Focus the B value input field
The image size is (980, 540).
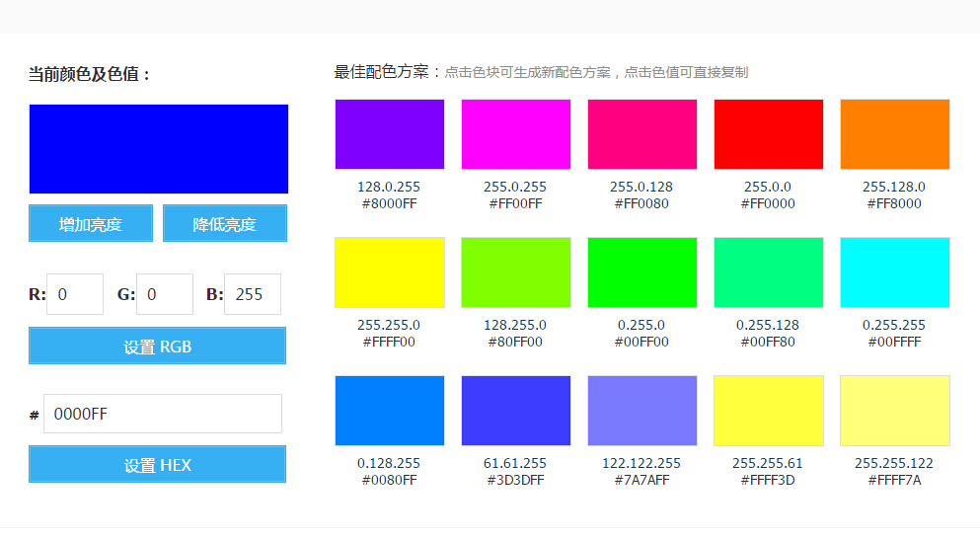253,294
